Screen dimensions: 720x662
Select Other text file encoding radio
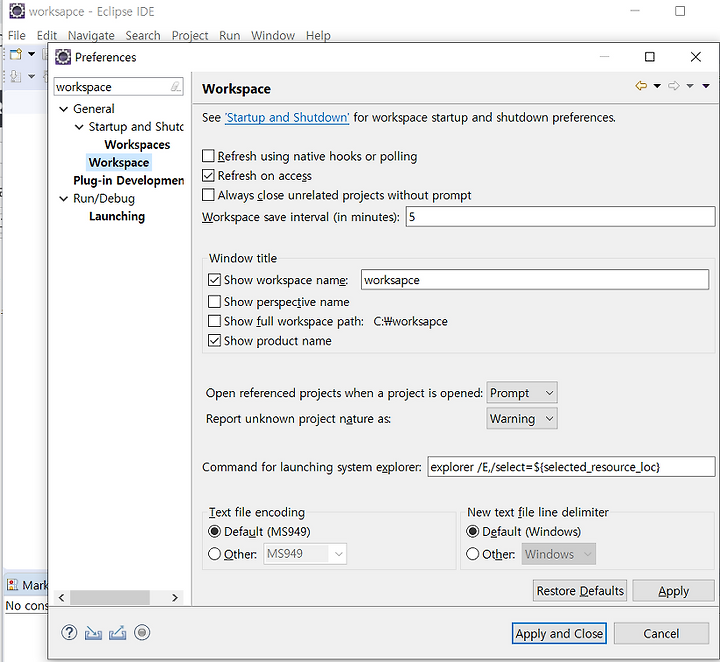pos(214,554)
